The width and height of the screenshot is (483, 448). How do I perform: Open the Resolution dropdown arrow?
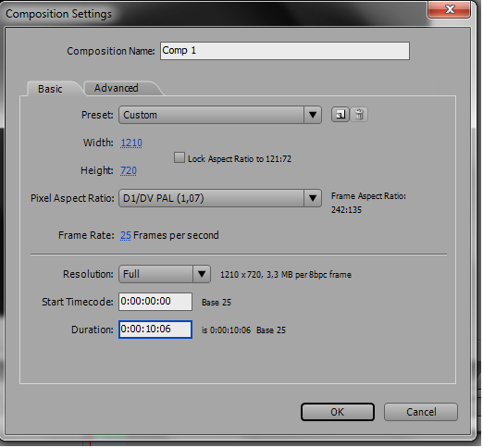[x=202, y=274]
